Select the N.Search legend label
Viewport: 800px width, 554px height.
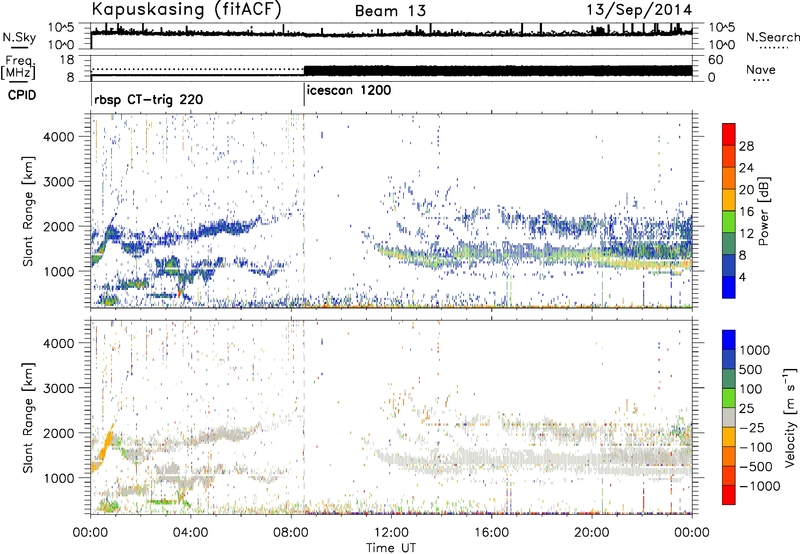coord(773,37)
